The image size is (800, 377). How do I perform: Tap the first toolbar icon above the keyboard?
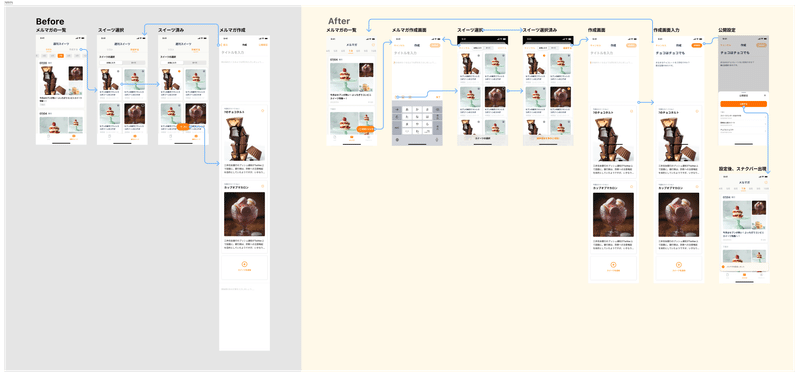click(x=397, y=97)
